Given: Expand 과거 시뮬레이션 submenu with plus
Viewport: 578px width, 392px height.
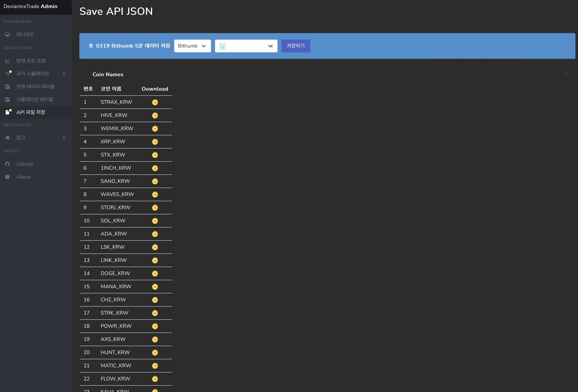Looking at the screenshot, I should (x=64, y=74).
